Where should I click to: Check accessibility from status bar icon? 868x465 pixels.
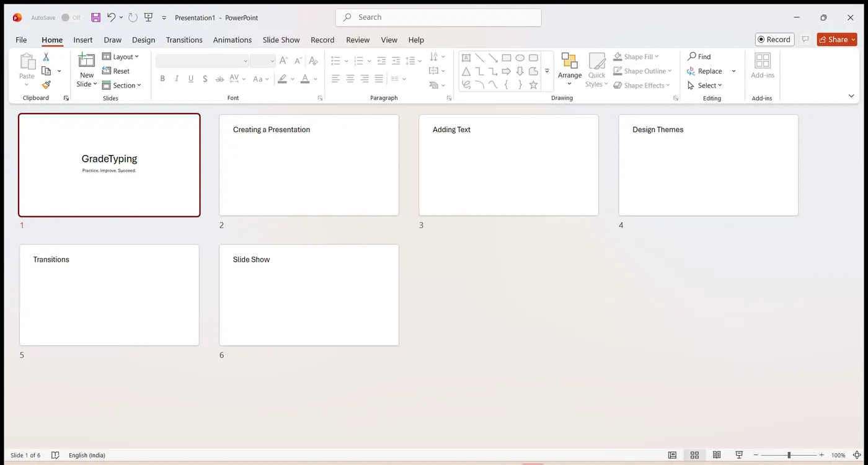(x=55, y=455)
